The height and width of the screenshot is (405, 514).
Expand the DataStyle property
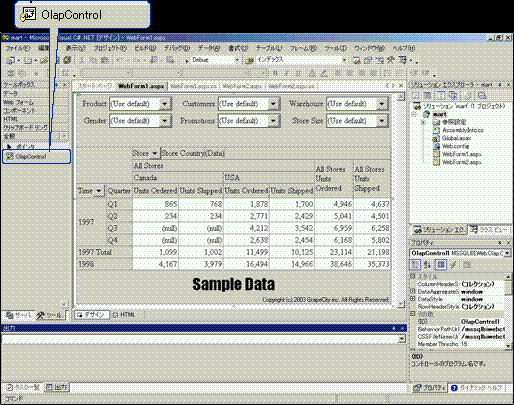412,299
